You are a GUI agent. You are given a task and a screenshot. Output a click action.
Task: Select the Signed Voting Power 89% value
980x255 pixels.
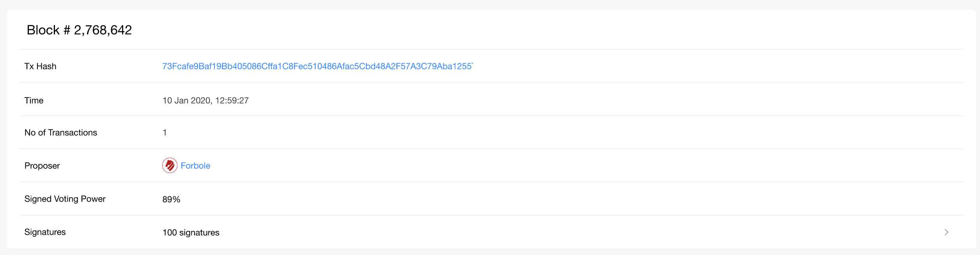tap(172, 199)
